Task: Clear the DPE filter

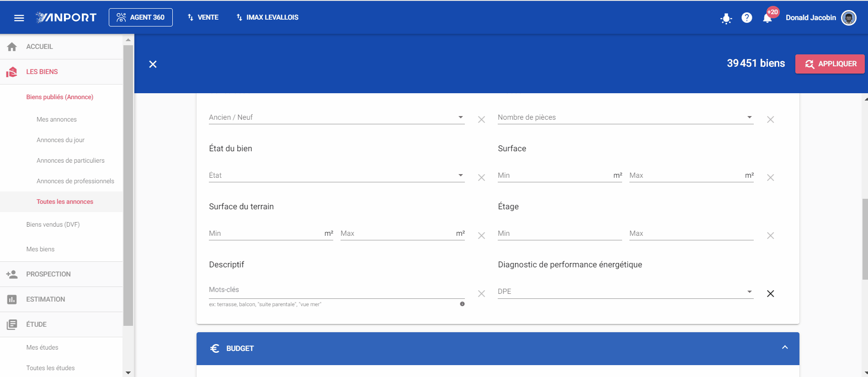Action: point(770,294)
